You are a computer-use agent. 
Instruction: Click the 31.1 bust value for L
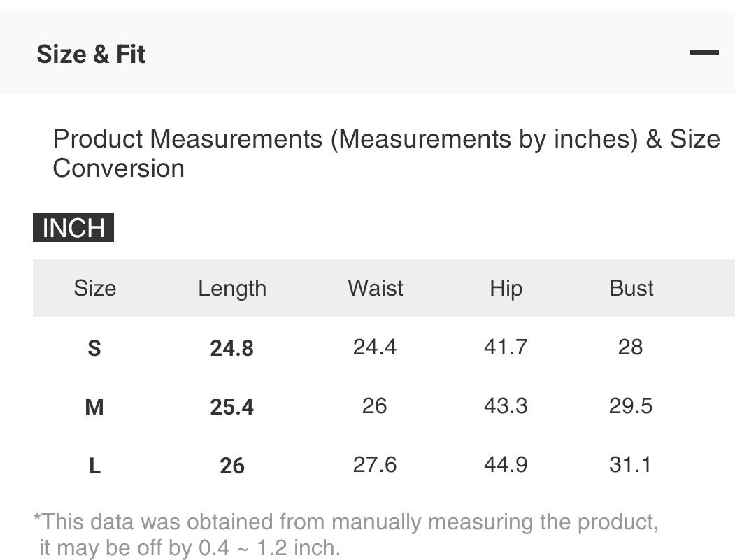click(x=630, y=464)
